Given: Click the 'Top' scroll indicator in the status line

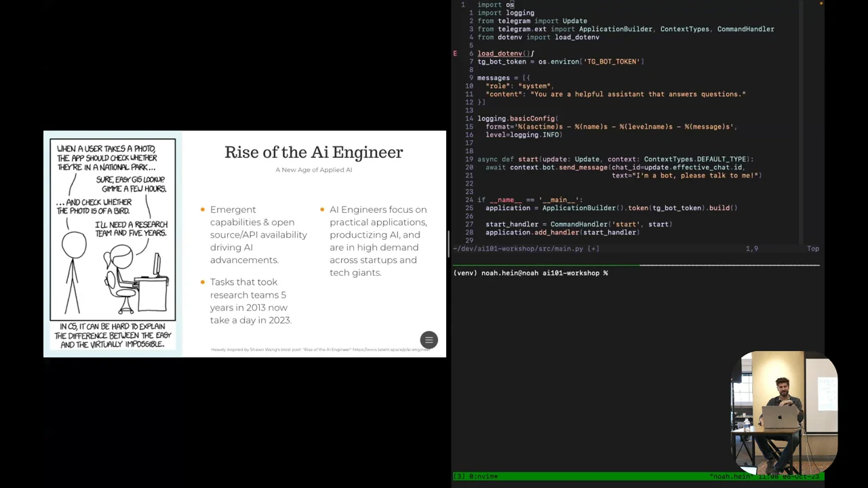Looking at the screenshot, I should (x=813, y=249).
